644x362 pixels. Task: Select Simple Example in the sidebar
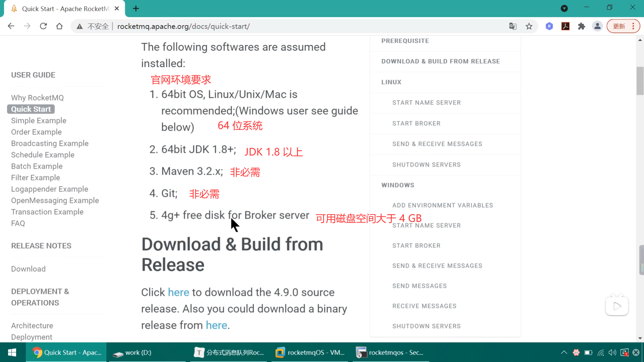point(39,121)
